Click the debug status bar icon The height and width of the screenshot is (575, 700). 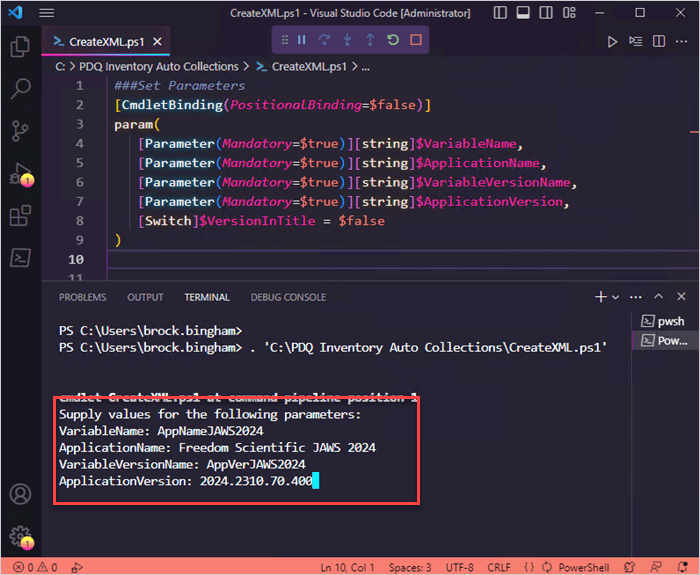click(77, 567)
